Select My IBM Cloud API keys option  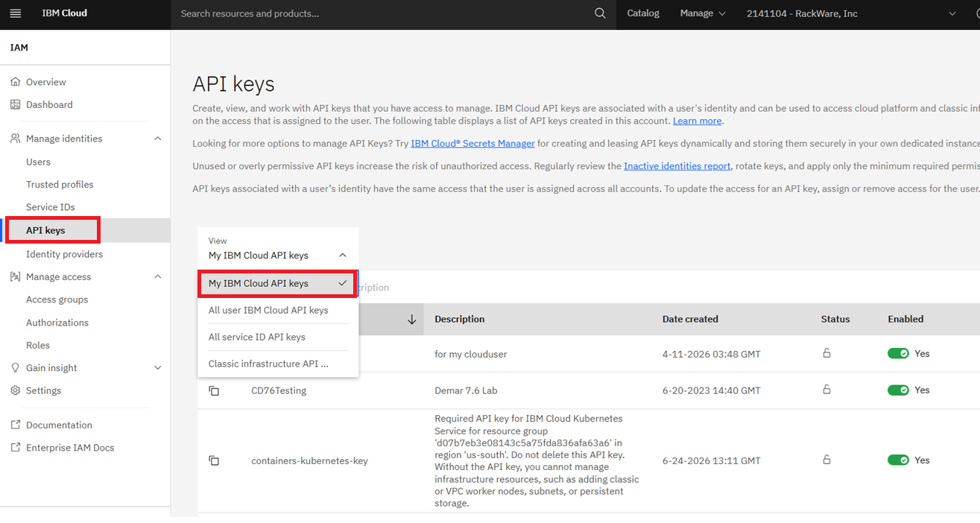pos(278,283)
